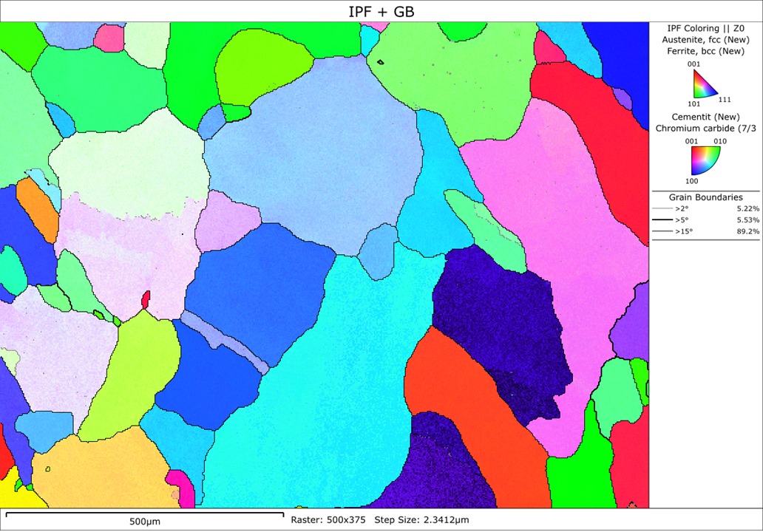Click the >2° grain boundary legend entry
This screenshot has width=763, height=532.
(705, 208)
